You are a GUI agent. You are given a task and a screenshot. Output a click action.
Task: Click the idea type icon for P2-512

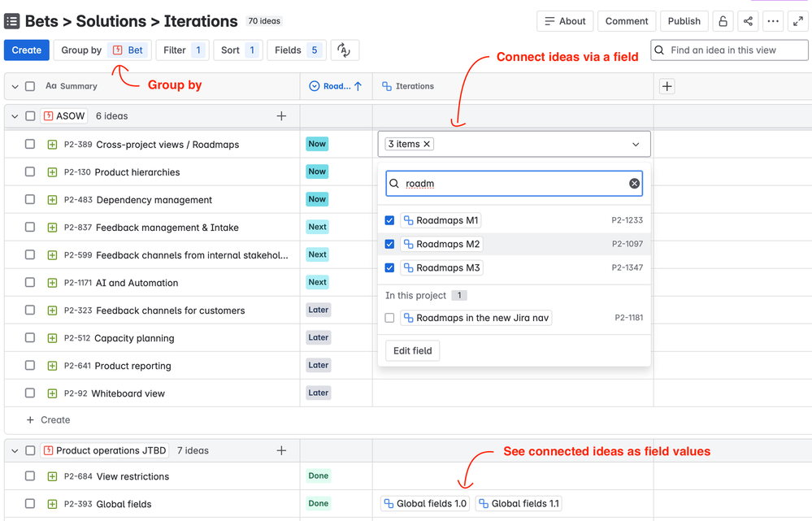point(52,338)
